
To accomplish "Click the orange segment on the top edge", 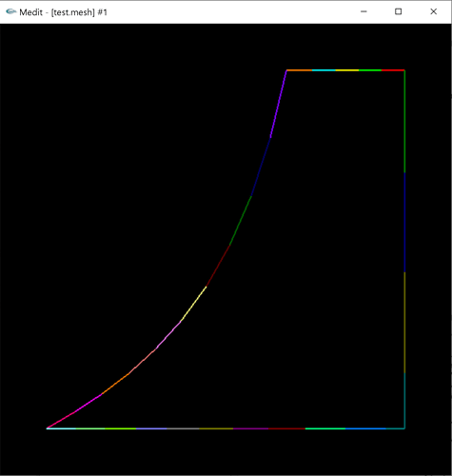I will click(x=300, y=70).
